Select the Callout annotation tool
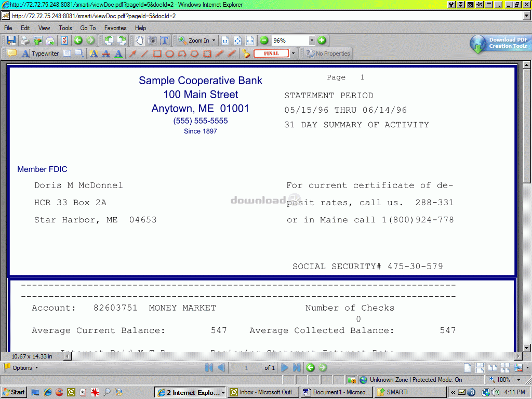This screenshot has height=399, width=532. click(79, 54)
